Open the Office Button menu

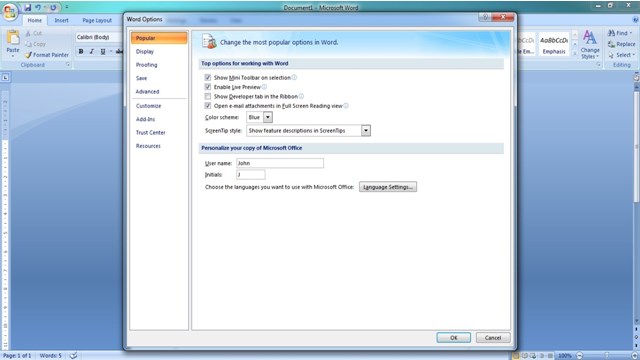(x=10, y=11)
